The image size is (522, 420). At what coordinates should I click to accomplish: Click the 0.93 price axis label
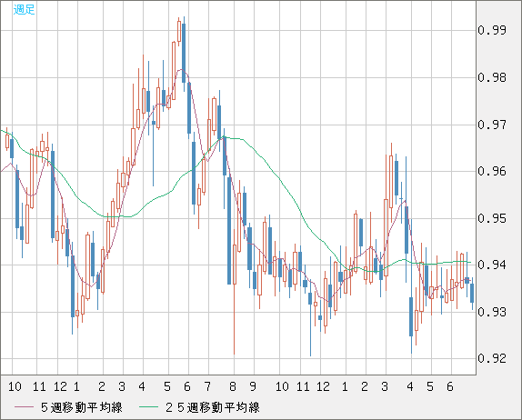tap(492, 312)
